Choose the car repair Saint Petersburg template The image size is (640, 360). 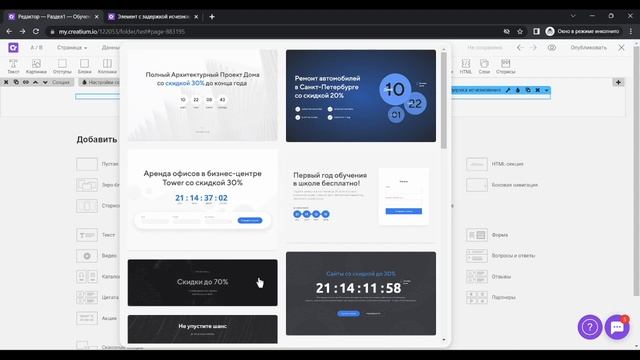click(361, 96)
